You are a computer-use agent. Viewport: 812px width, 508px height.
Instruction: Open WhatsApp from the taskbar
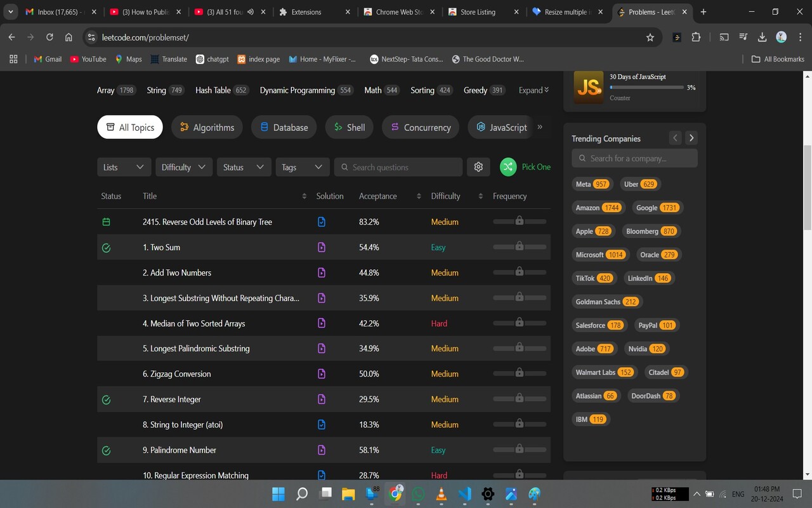[418, 493]
